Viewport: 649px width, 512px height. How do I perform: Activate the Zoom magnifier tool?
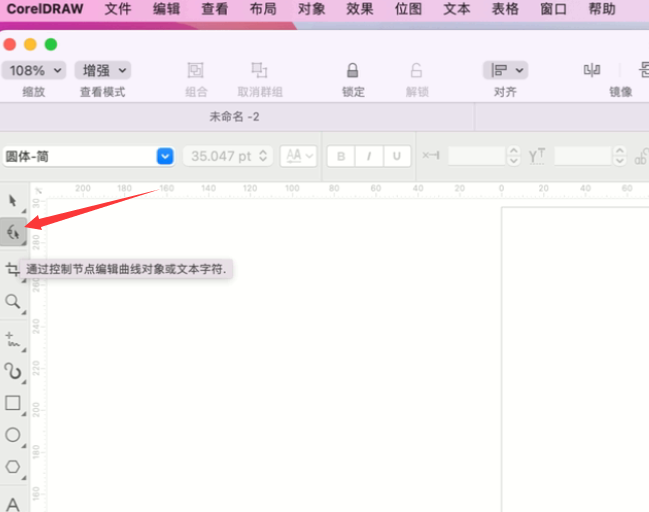13,301
